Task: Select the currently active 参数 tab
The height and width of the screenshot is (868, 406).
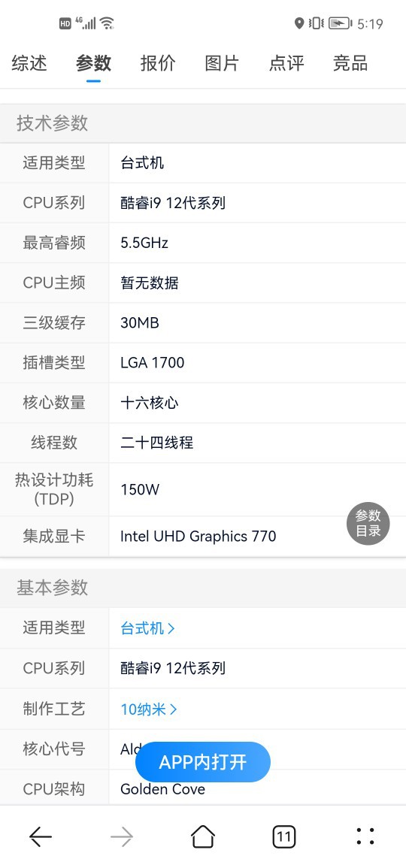Action: pyautogui.click(x=94, y=63)
